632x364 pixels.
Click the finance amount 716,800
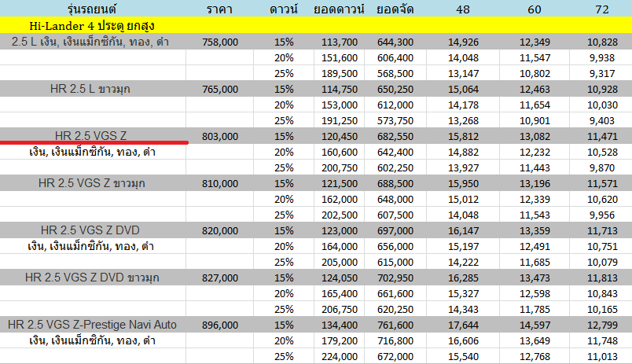point(395,341)
